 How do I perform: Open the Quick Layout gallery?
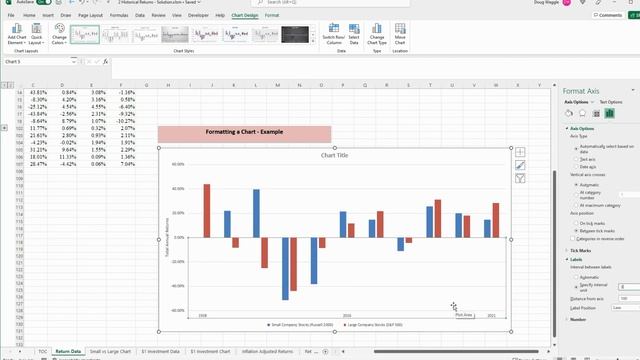click(36, 34)
